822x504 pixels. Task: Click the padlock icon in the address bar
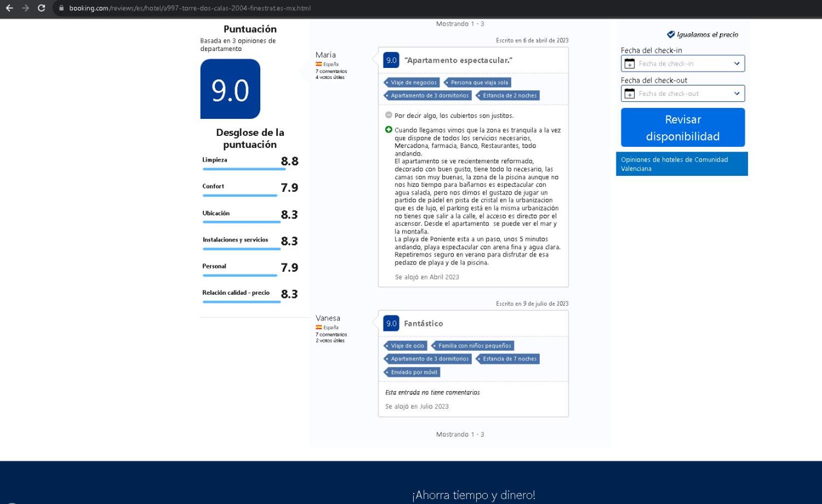61,8
